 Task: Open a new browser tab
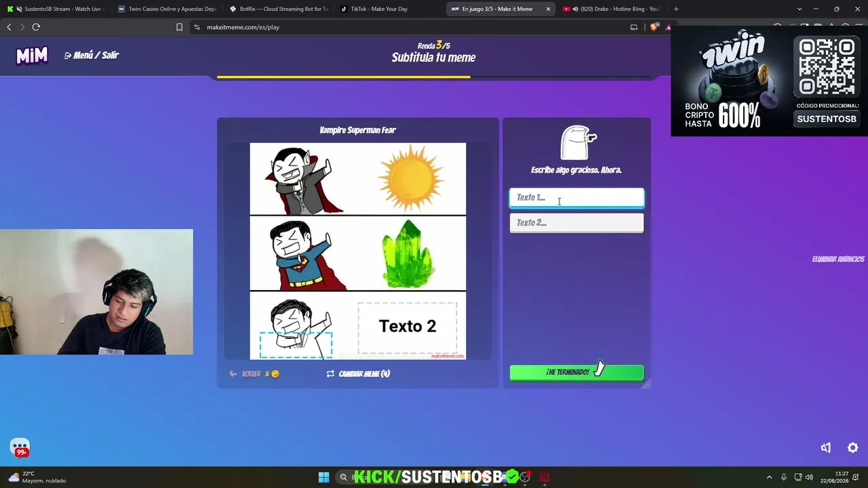click(x=676, y=9)
